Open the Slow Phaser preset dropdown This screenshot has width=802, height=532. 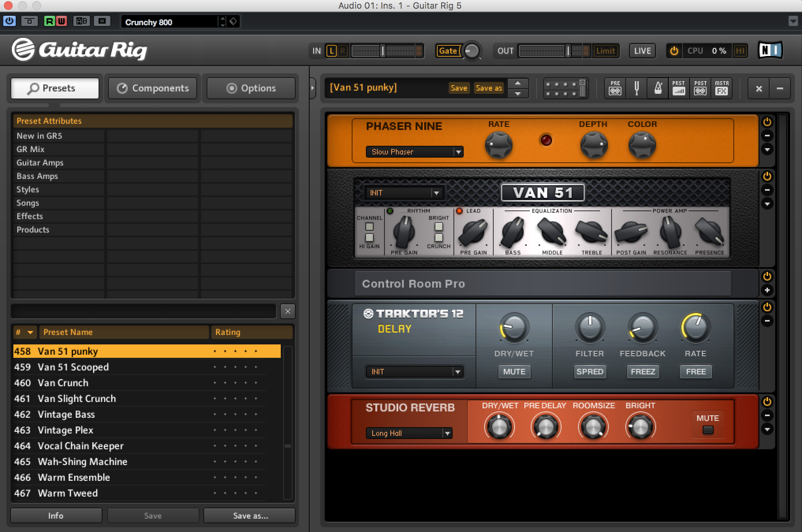[x=414, y=152]
